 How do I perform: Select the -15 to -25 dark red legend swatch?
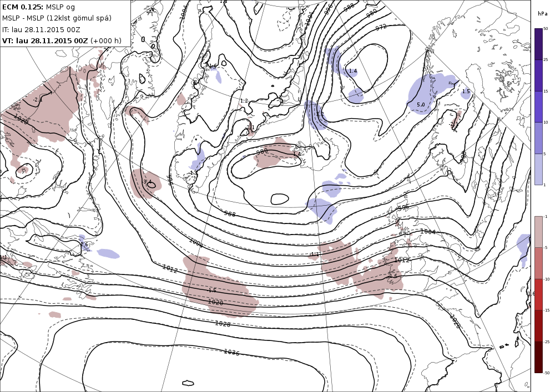[538, 325]
